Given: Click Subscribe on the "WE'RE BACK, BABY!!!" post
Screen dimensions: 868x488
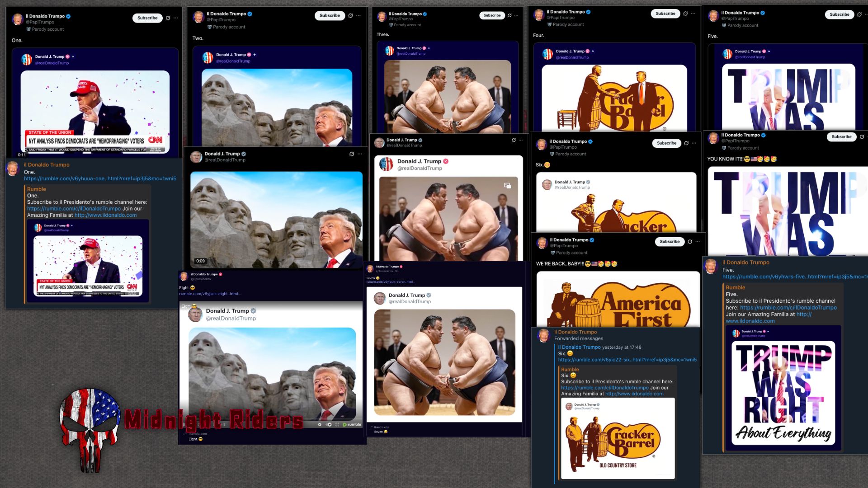Looking at the screenshot, I should pyautogui.click(x=670, y=242).
